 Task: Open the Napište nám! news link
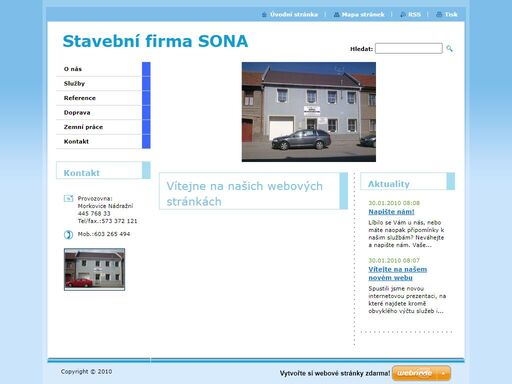coord(391,212)
